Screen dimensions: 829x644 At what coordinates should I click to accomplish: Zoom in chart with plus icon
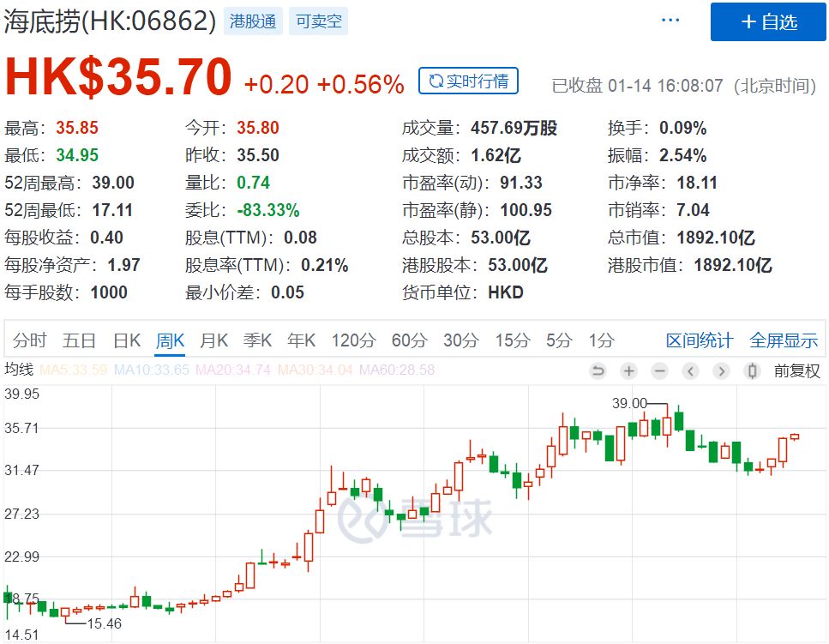tap(628, 371)
